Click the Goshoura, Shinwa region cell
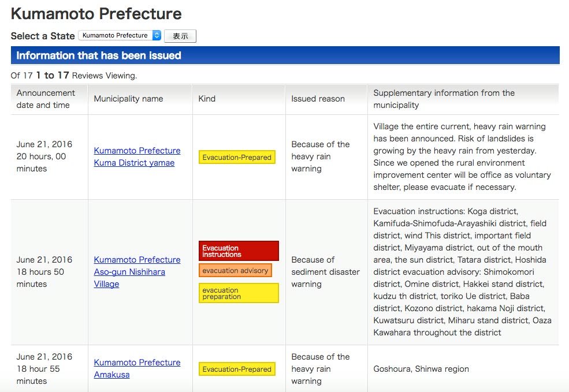The height and width of the screenshot is (392, 569). tap(421, 369)
